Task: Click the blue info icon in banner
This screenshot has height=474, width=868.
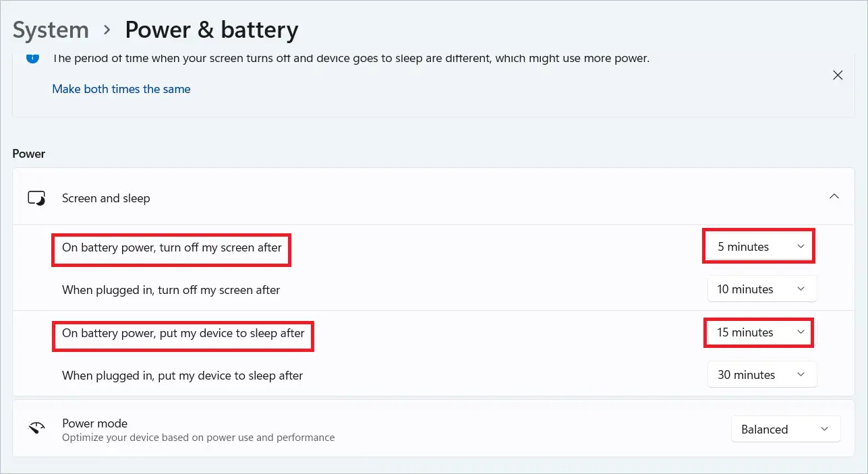Action: coord(32,59)
